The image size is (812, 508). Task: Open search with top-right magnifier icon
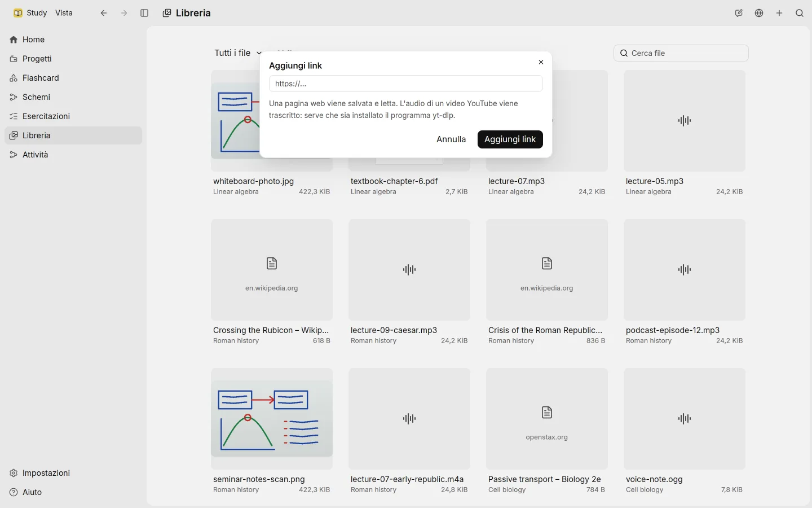tap(800, 13)
